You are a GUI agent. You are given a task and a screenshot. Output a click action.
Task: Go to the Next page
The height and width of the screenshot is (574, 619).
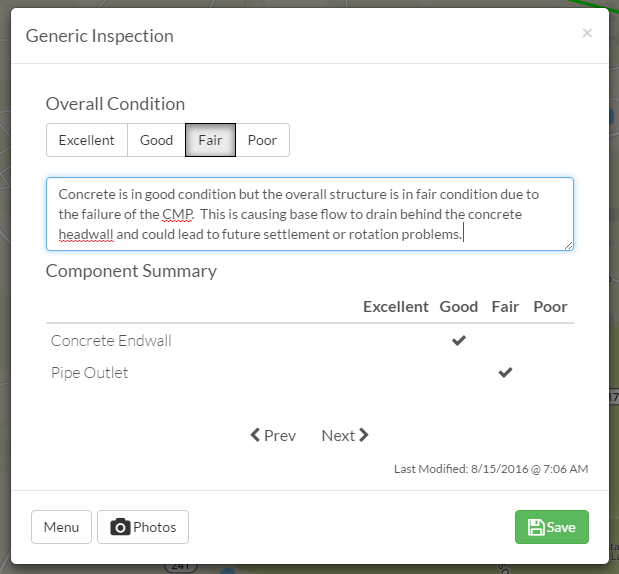345,435
